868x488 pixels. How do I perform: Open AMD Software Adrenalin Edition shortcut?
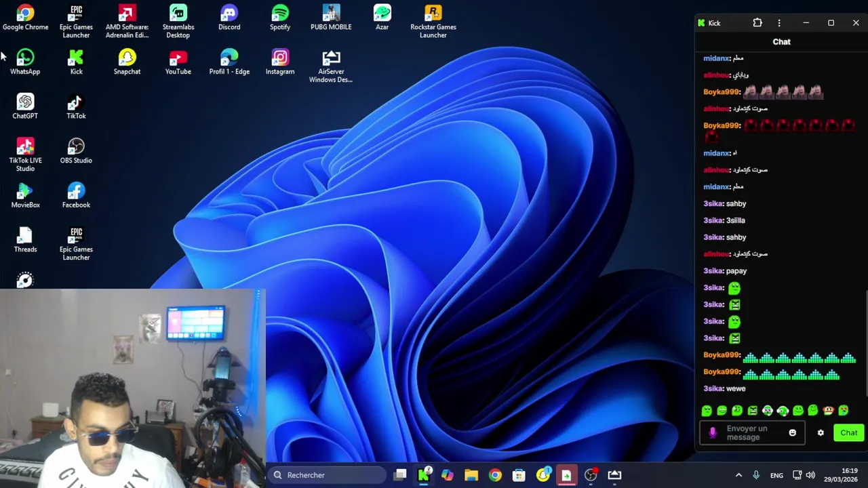tap(127, 22)
